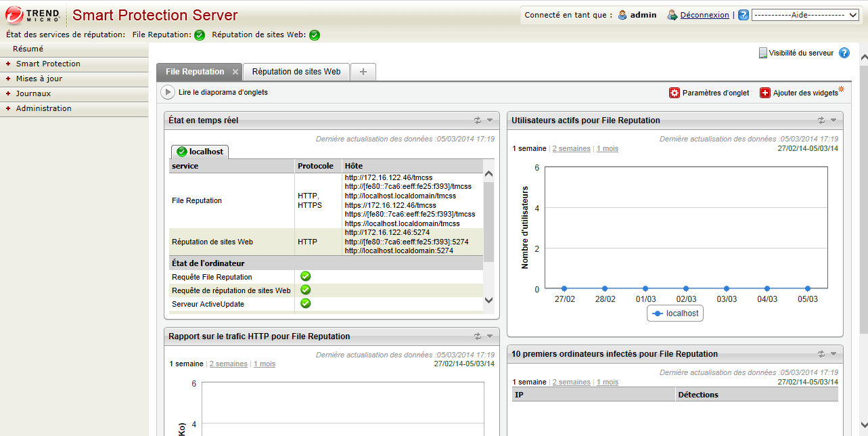Click the Paramètres d'onglet gear icon
868x436 pixels.
pos(674,93)
